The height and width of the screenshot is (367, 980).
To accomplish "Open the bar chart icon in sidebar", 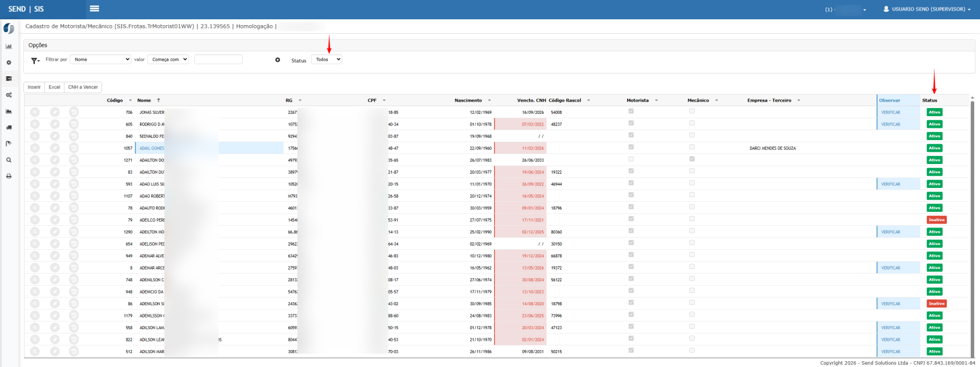I will tap(9, 46).
